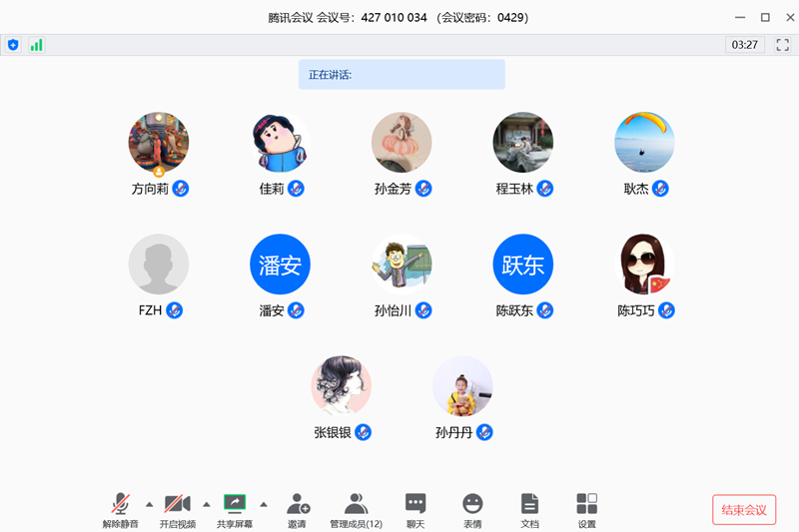This screenshot has height=532, width=799.
Task: Check the green network signal icon
Action: 36,45
